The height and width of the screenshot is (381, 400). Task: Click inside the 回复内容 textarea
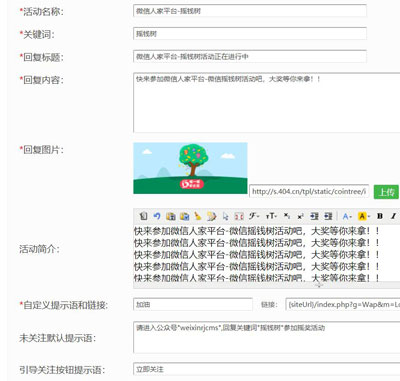click(266, 102)
